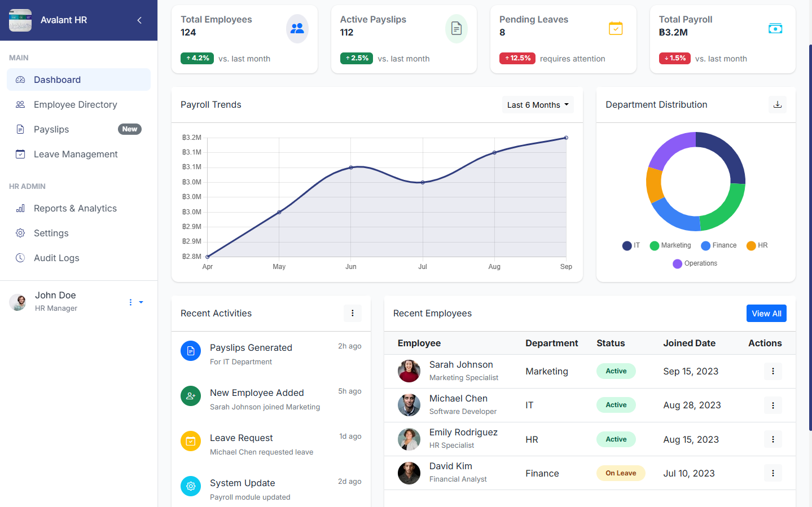This screenshot has height=507, width=812.
Task: Click the Pending Leaves calendar icon
Action: pos(616,28)
